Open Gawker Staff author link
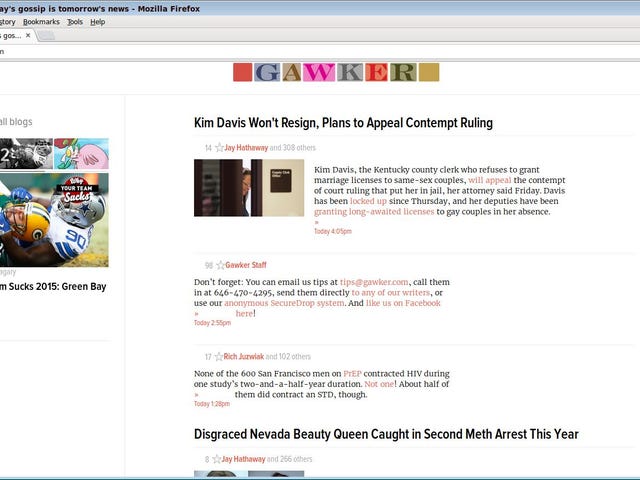This screenshot has height=480, width=640. [246, 265]
